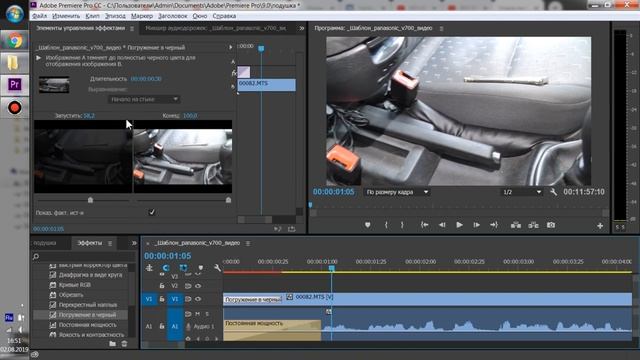This screenshot has width=640, height=360.
Task: Click the Lift button
Action: [x=516, y=225]
